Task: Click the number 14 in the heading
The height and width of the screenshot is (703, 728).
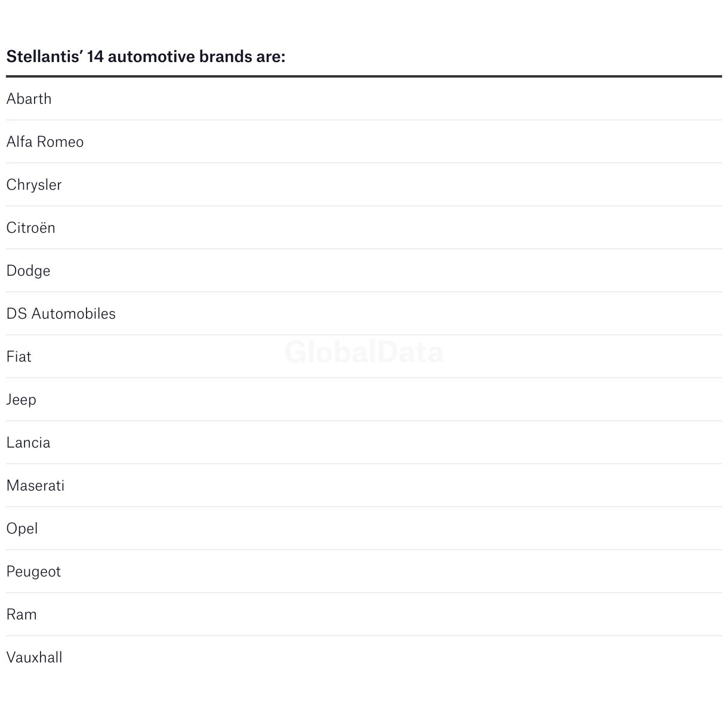Action: click(95, 57)
